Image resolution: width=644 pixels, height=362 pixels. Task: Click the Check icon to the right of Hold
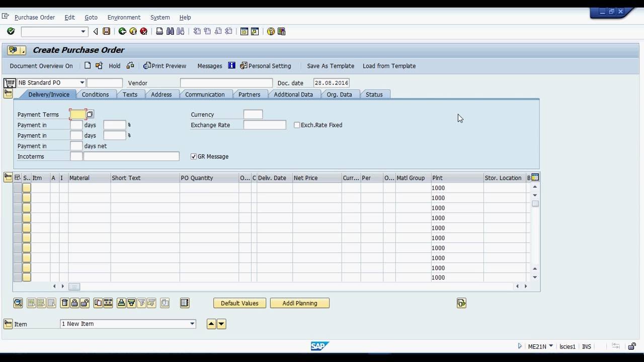pos(130,65)
